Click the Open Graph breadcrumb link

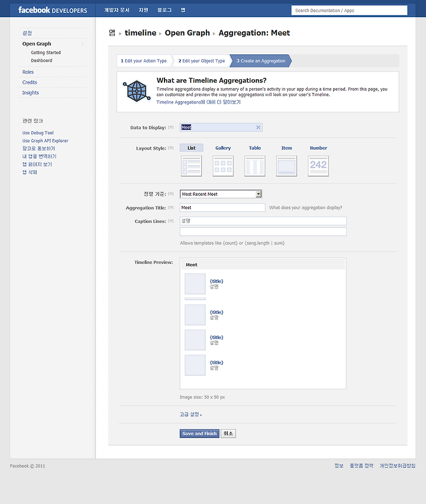point(187,33)
